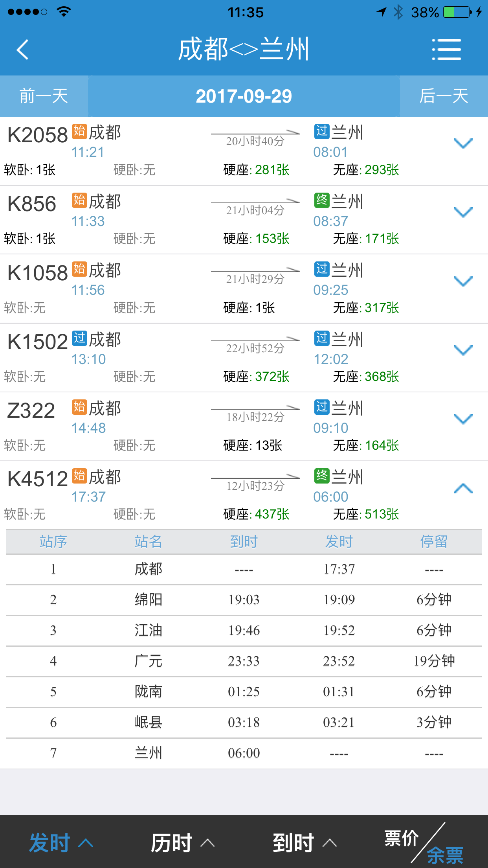488x868 pixels.
Task: Go to previous day 前一天
Action: click(44, 96)
